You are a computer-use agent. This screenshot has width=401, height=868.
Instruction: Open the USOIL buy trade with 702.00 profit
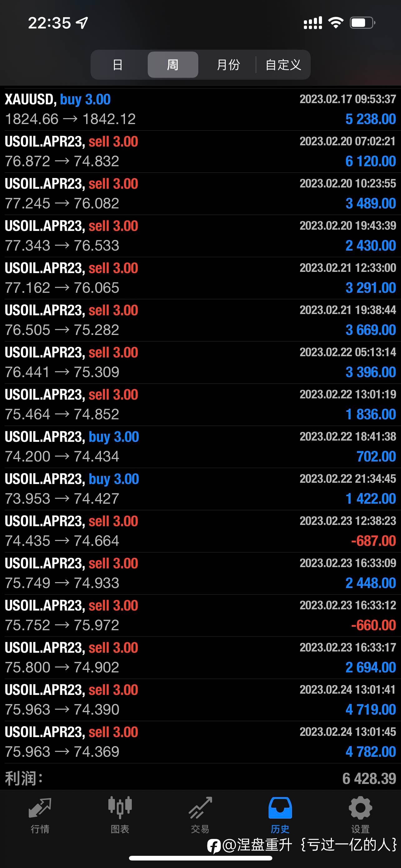[200, 447]
